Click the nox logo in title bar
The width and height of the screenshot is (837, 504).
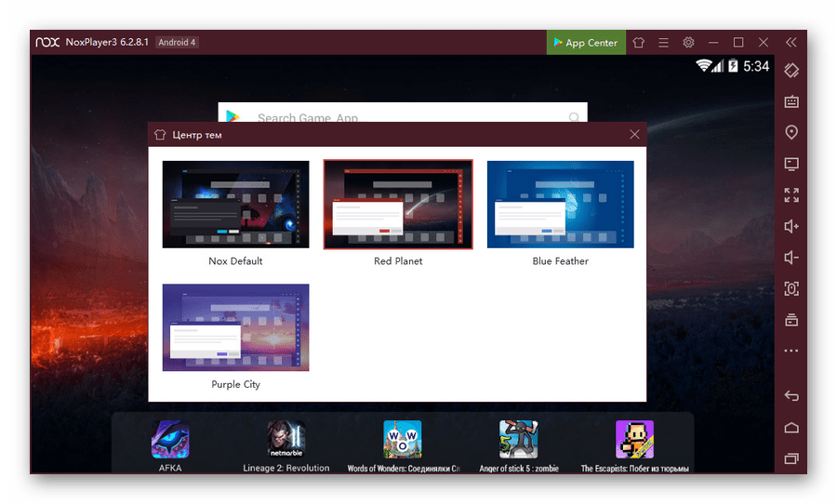click(47, 42)
